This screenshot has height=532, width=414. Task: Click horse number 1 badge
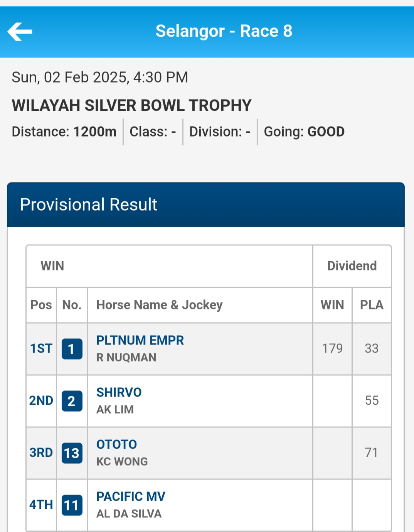pyautogui.click(x=72, y=349)
